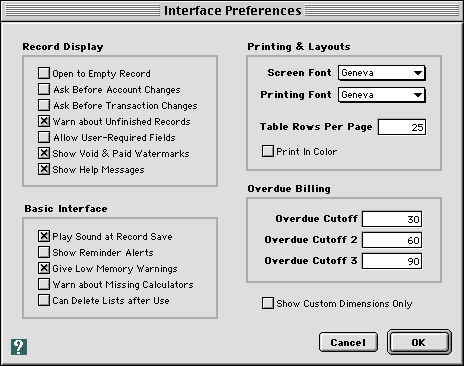Confirm preferences with OK button
The image size is (464, 366).
[419, 342]
